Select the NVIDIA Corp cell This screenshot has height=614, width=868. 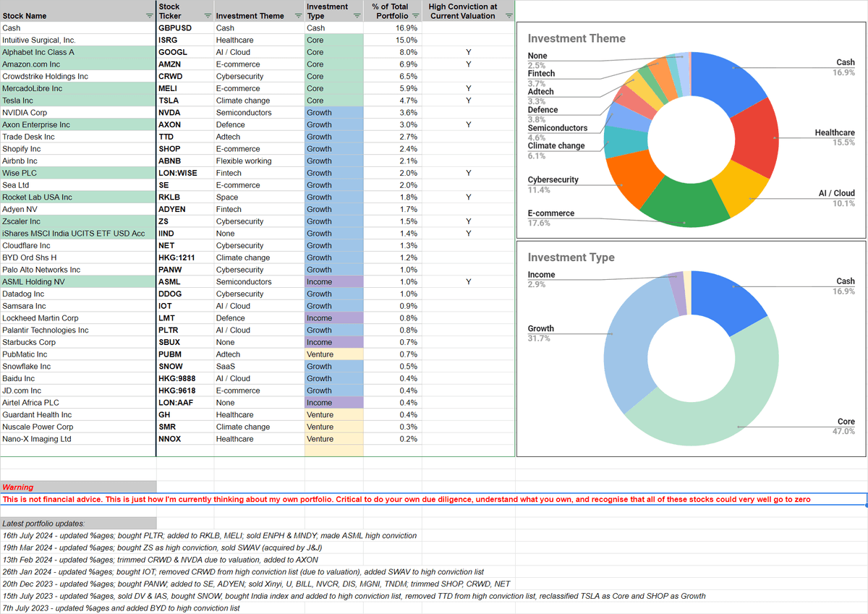78,113
